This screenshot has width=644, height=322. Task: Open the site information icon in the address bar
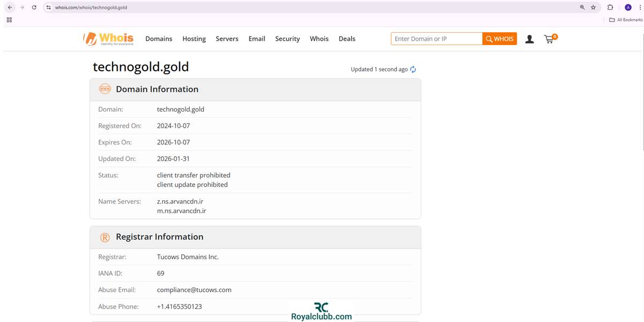(48, 8)
